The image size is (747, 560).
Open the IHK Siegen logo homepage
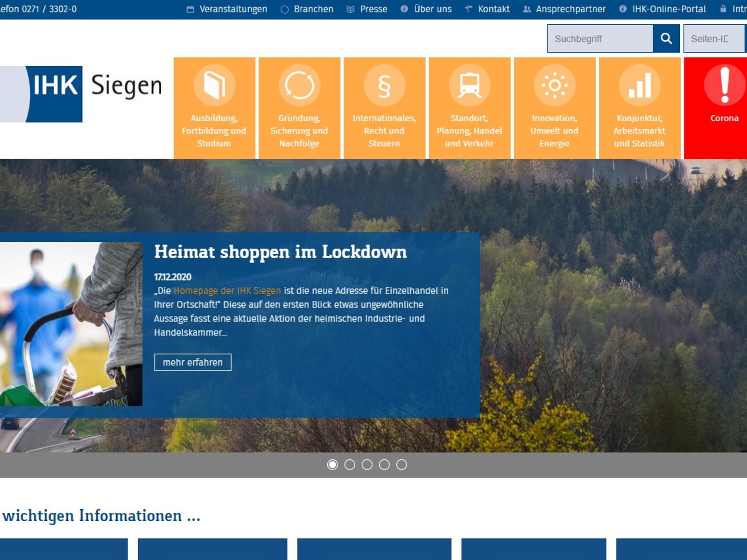point(82,94)
